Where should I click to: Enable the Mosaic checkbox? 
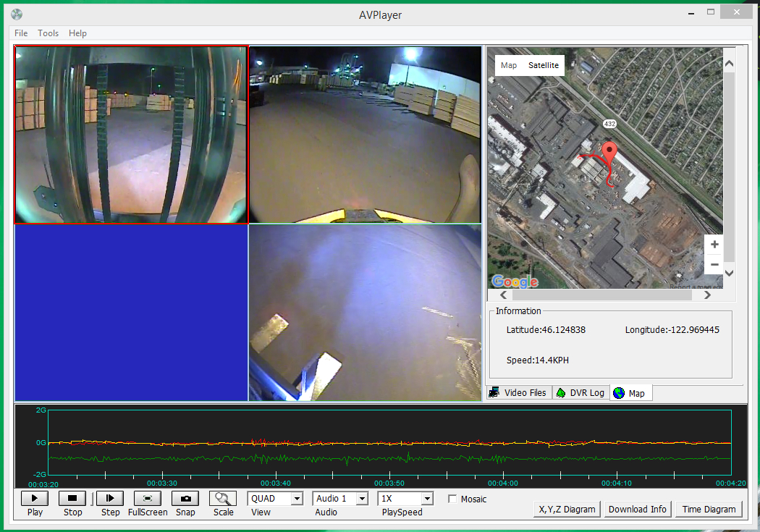pos(452,499)
